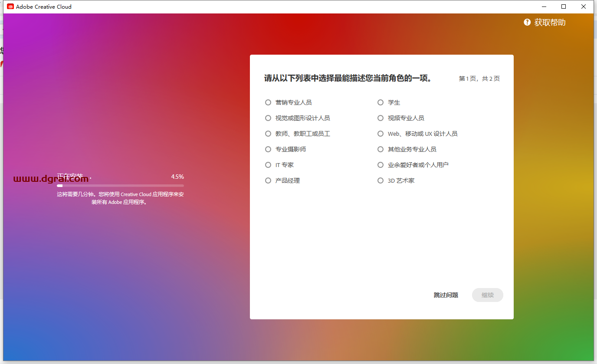The image size is (597, 364).
Task: Click the 第 1 页，共 2 页 page indicator
Action: [479, 79]
